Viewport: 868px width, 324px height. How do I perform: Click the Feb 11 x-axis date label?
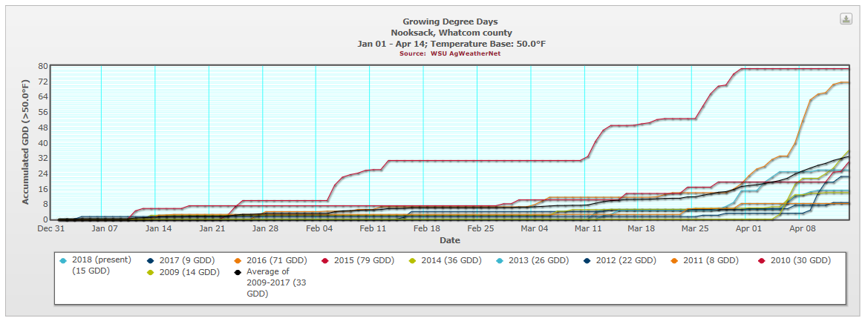[x=373, y=229]
